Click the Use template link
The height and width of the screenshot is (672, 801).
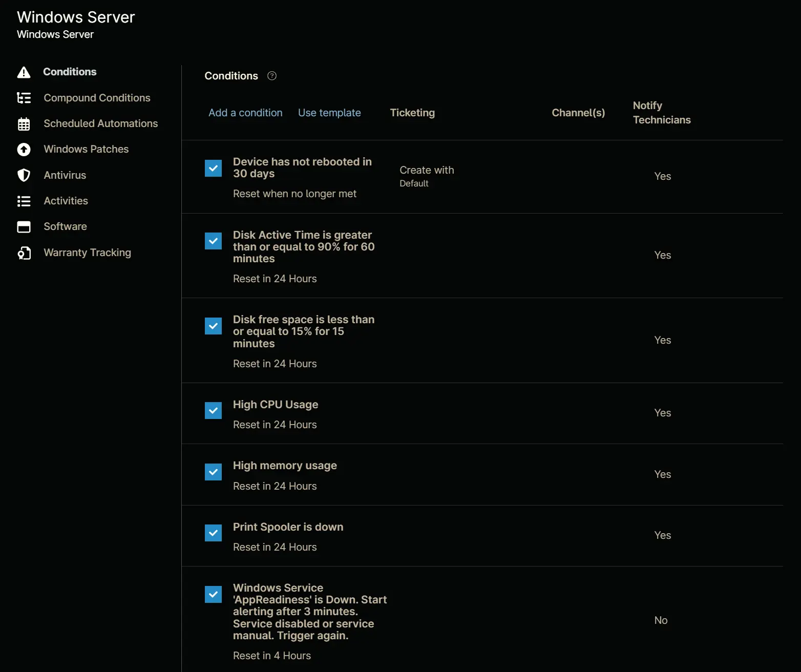(x=329, y=113)
